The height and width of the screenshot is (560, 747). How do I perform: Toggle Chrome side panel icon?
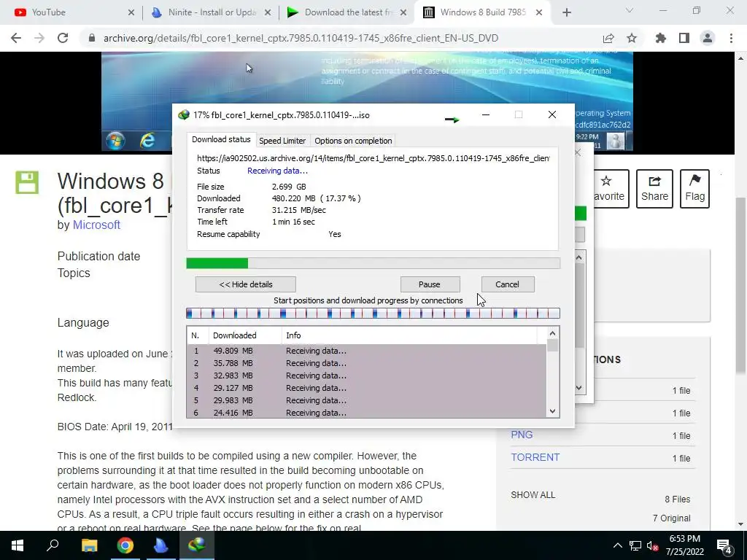pyautogui.click(x=684, y=38)
